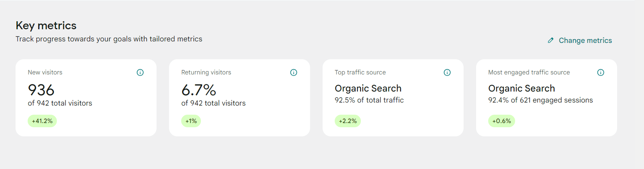
Task: Click the 92.5% of total traffic text
Action: [369, 100]
